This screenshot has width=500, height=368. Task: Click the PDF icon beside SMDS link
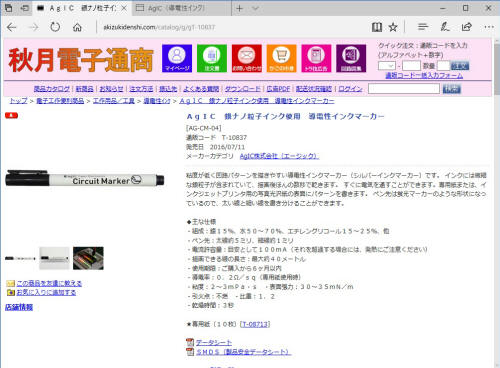(x=190, y=352)
